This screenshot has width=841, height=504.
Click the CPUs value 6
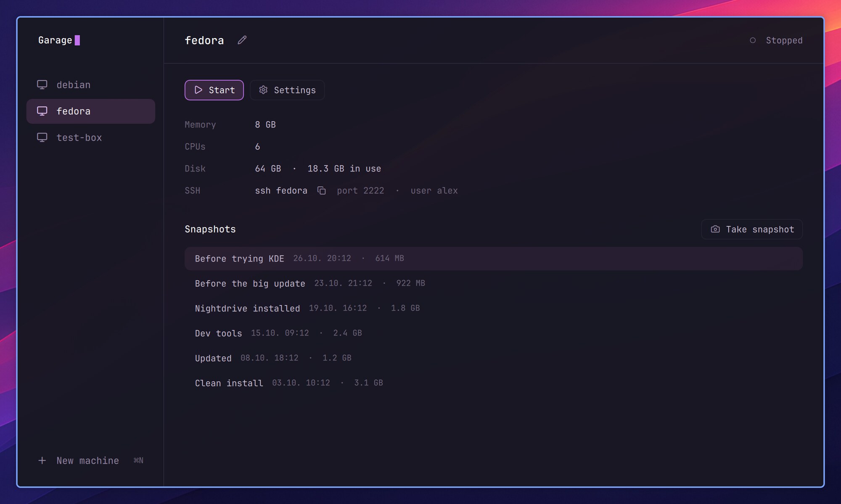tap(257, 147)
